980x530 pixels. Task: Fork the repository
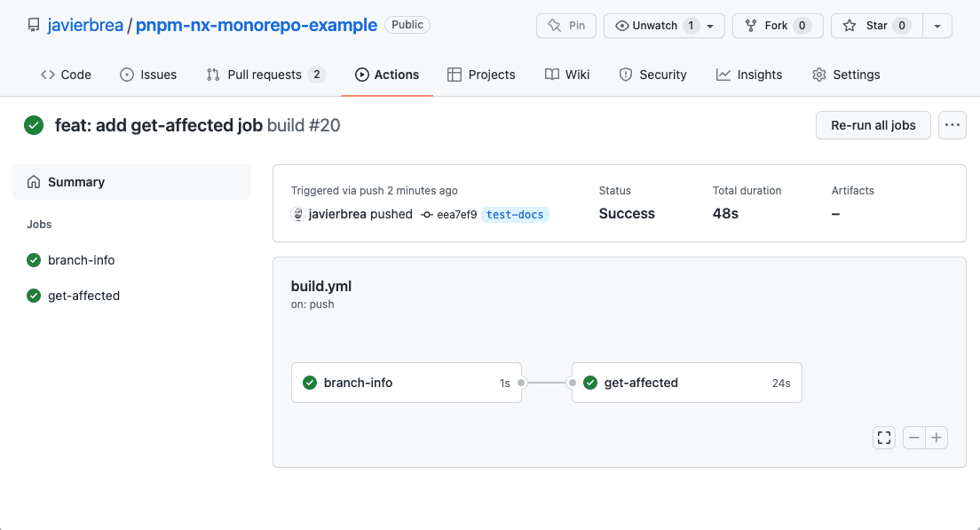tap(778, 26)
